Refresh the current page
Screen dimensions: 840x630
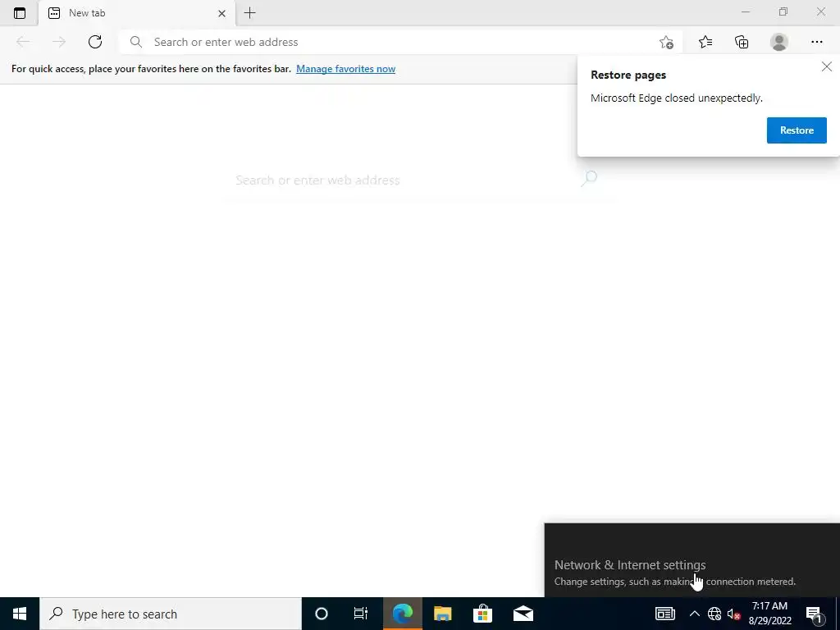click(95, 42)
